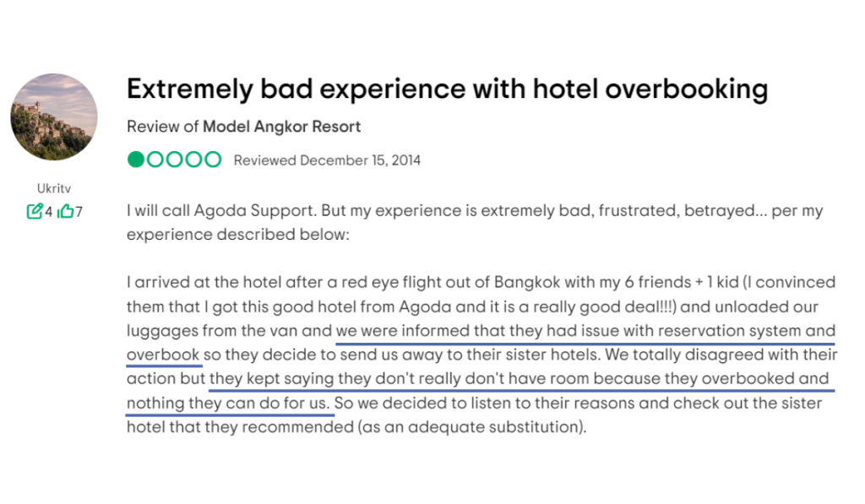Click the contributions pencil icon
The height and width of the screenshot is (504, 865).
[35, 211]
